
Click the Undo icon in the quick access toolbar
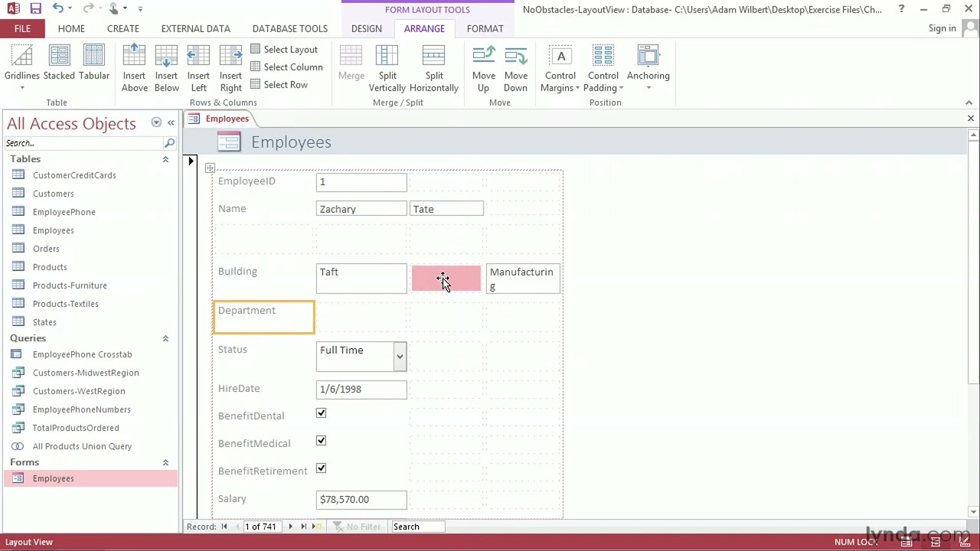[x=58, y=8]
